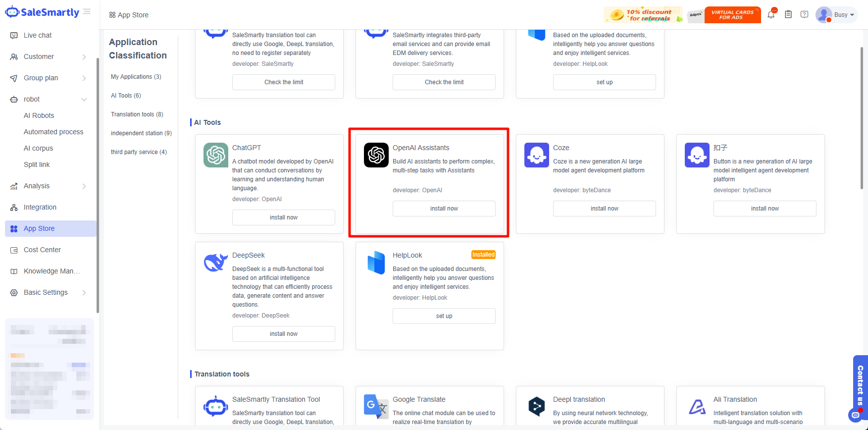Filter by AI Tools (6) category
This screenshot has height=430, width=868.
[x=126, y=96]
